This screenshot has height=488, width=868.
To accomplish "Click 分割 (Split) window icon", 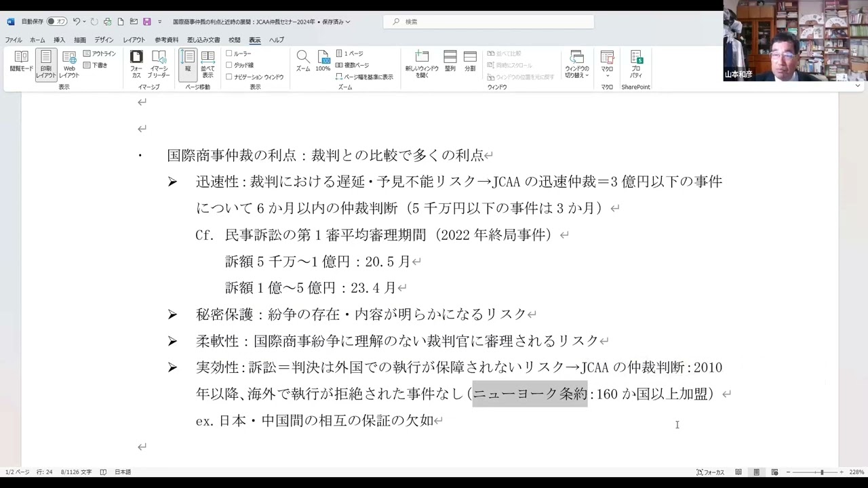I will click(470, 61).
